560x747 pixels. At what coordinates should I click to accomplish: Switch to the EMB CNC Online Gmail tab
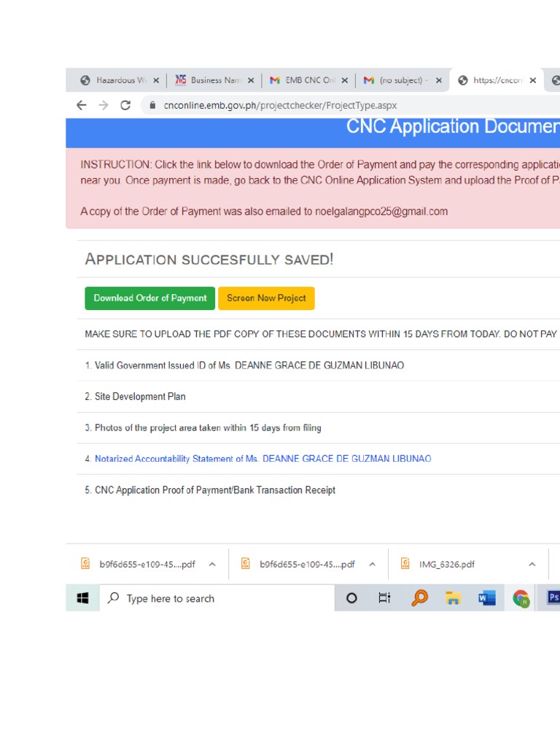[x=303, y=81]
